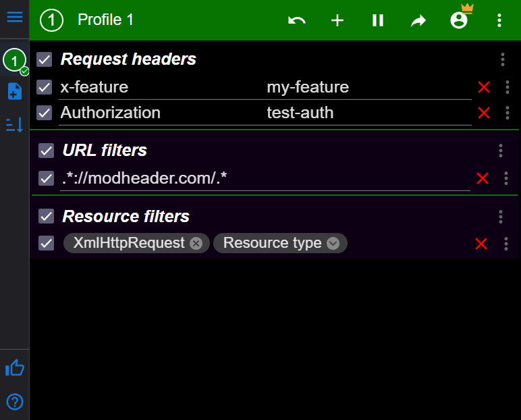Click the sort profiles icon
Viewport: 521px width, 420px height.
coord(14,124)
